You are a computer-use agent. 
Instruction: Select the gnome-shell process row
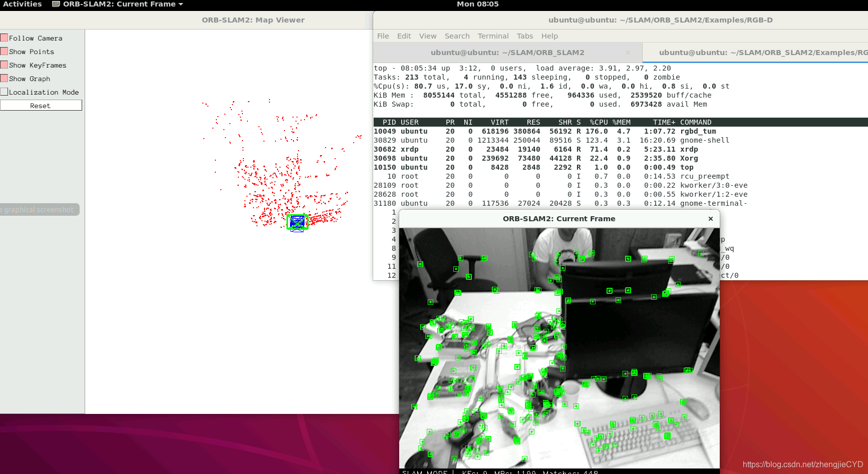coord(621,140)
